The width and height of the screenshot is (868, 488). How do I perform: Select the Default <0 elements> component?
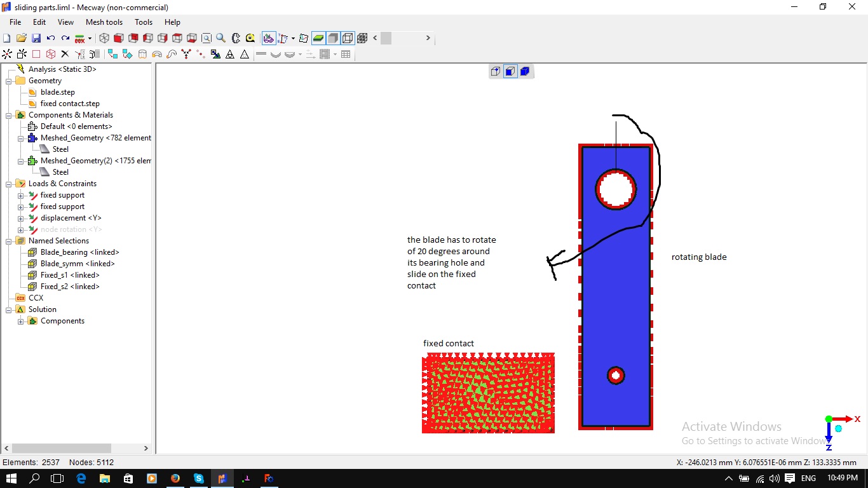(76, 126)
